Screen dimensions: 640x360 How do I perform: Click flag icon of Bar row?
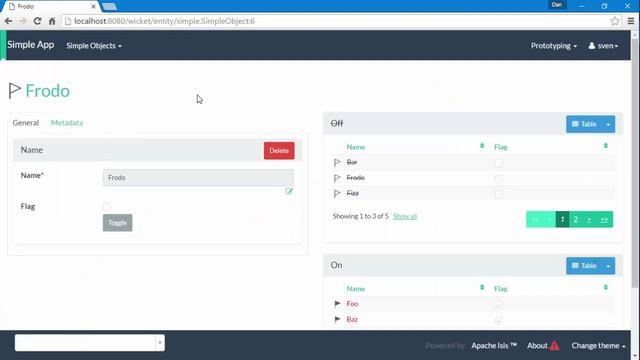[337, 162]
